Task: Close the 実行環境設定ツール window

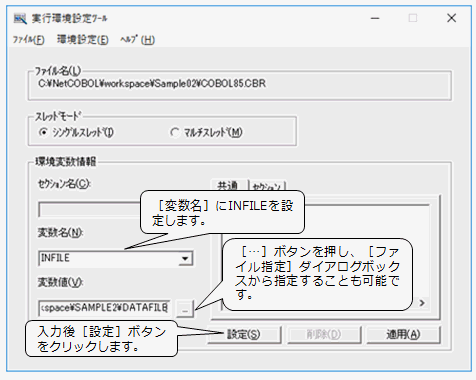Action: coord(451,18)
